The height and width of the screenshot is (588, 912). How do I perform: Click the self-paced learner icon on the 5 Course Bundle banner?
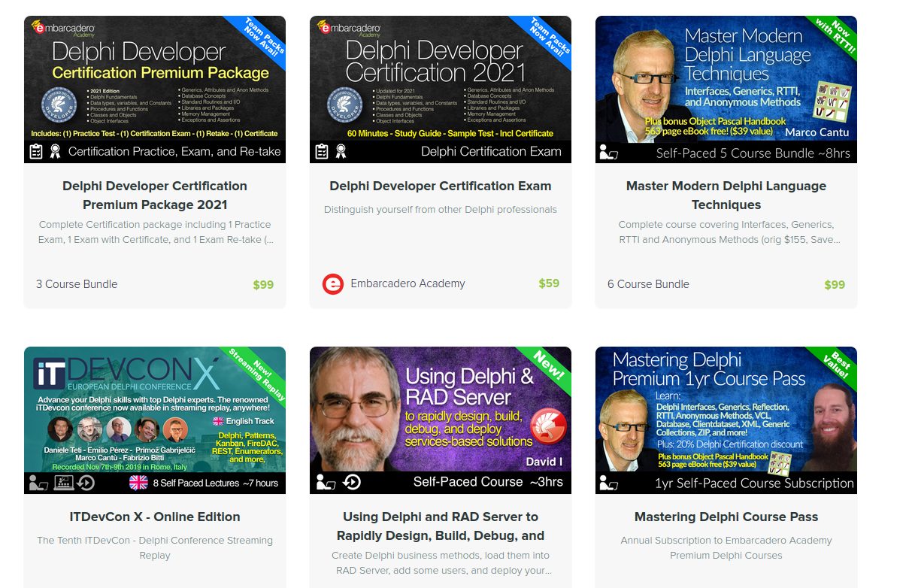(x=608, y=152)
